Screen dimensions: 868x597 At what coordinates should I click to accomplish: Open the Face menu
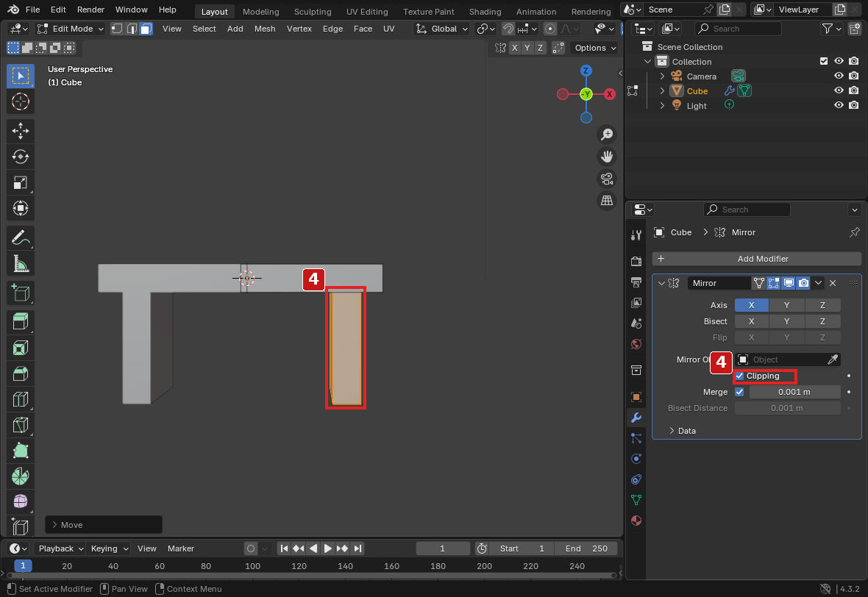pyautogui.click(x=363, y=29)
